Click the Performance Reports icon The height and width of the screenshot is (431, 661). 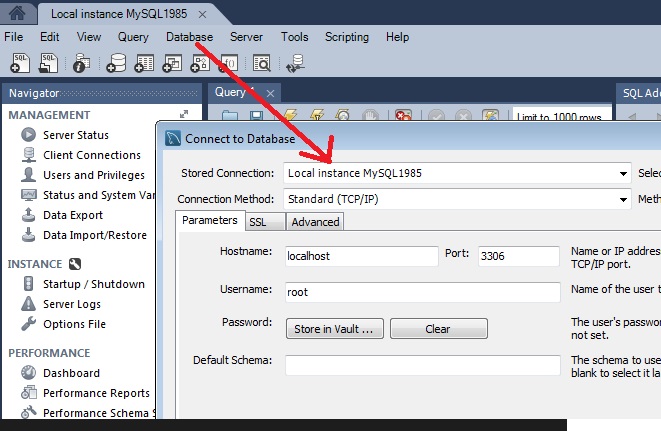29,392
